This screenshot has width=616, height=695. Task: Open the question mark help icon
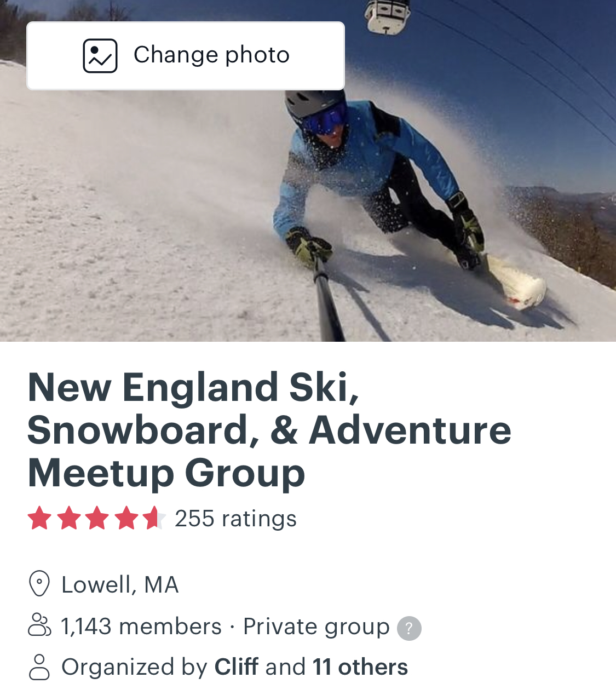coord(409,628)
